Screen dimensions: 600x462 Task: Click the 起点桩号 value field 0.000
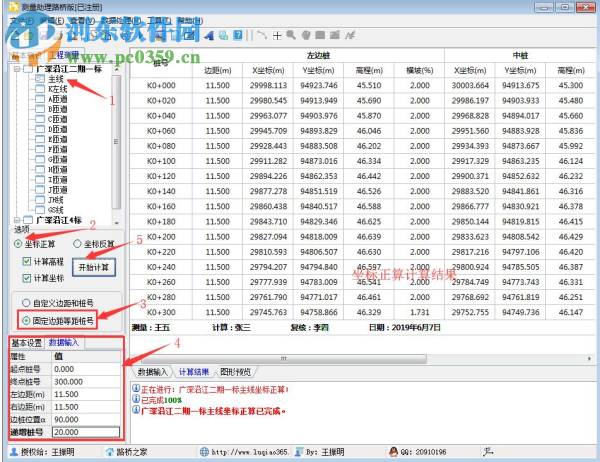coord(86,369)
